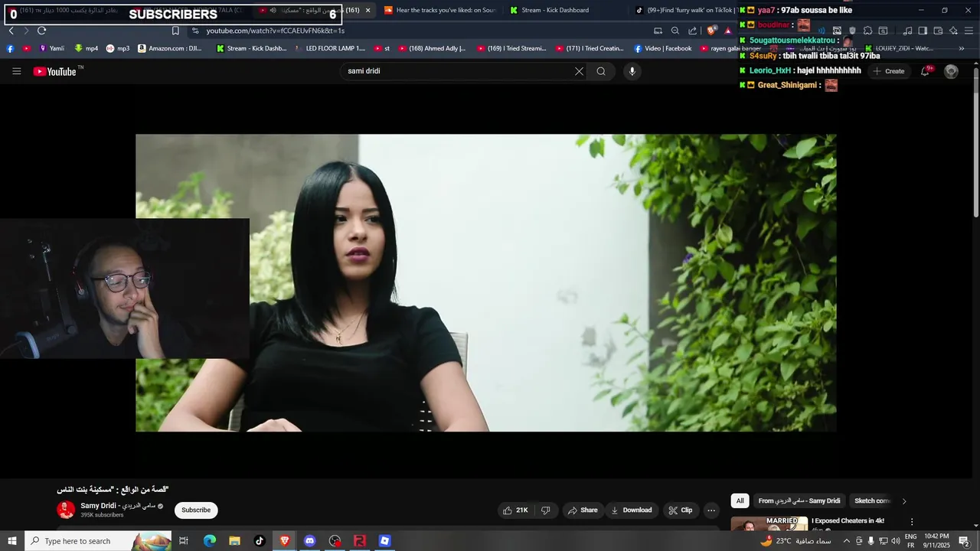Share page from address bar icon
This screenshot has width=980, height=551.
click(x=692, y=31)
